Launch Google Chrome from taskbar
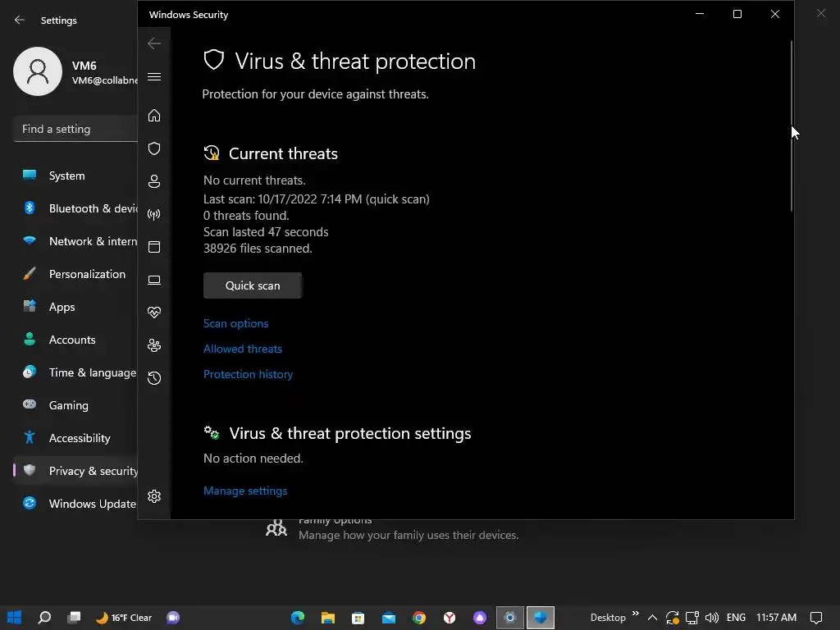Image resolution: width=840 pixels, height=630 pixels. point(419,618)
